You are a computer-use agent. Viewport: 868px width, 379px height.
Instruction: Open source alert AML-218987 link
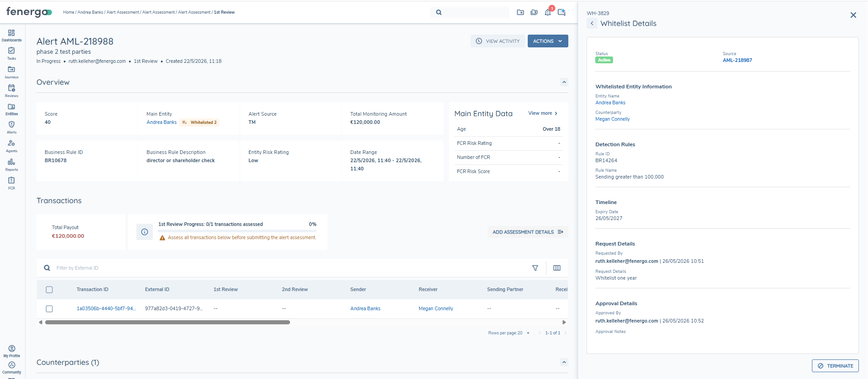737,60
